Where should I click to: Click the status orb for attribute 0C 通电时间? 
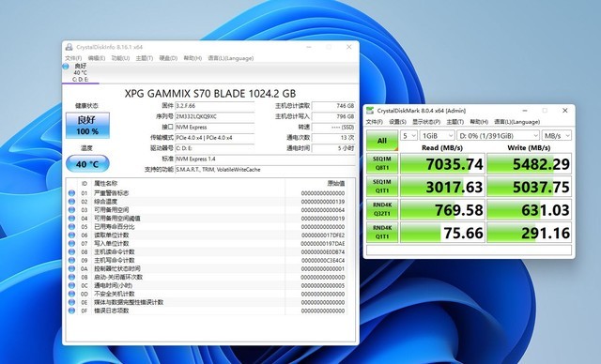[71, 285]
